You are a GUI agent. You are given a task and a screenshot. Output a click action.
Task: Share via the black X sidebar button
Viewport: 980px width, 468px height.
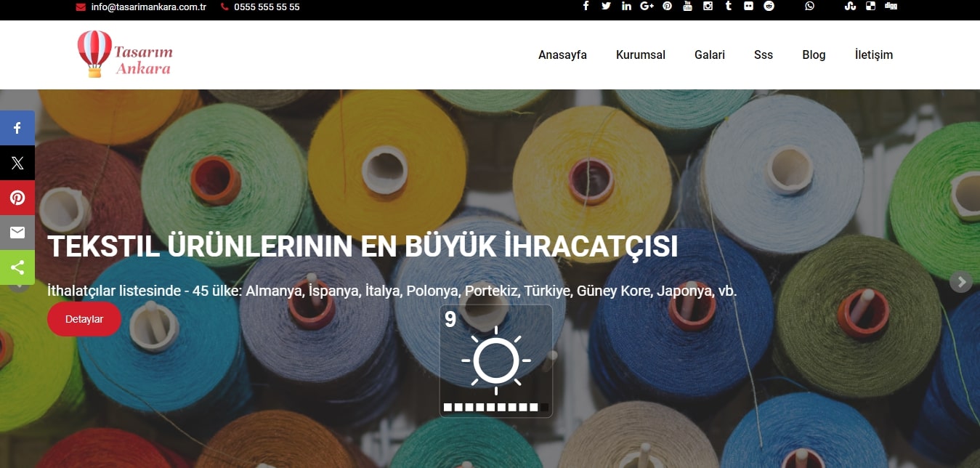pos(17,163)
